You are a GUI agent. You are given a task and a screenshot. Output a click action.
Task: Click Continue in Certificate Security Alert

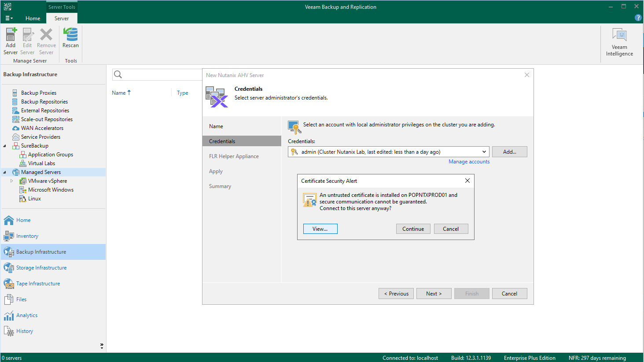coord(413,229)
